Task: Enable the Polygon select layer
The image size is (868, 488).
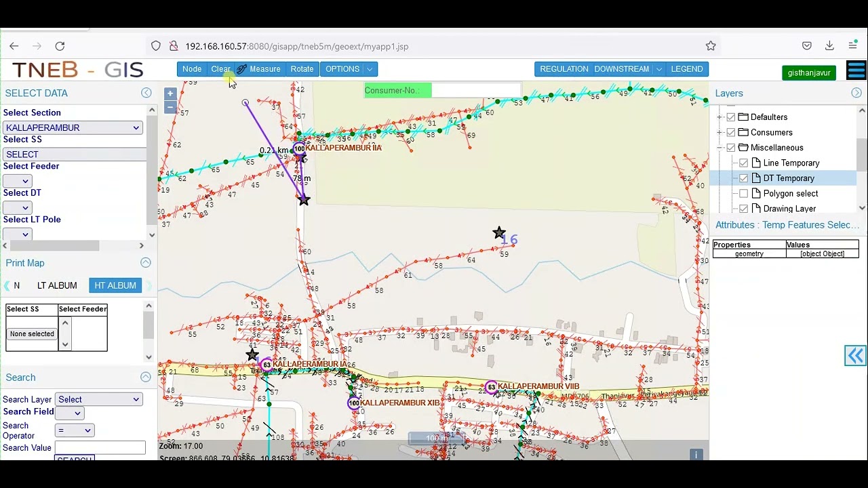Action: coord(744,194)
